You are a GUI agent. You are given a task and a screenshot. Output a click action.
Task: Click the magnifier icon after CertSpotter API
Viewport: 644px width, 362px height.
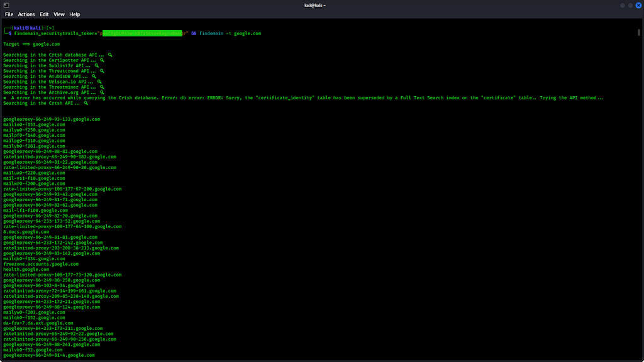102,60
